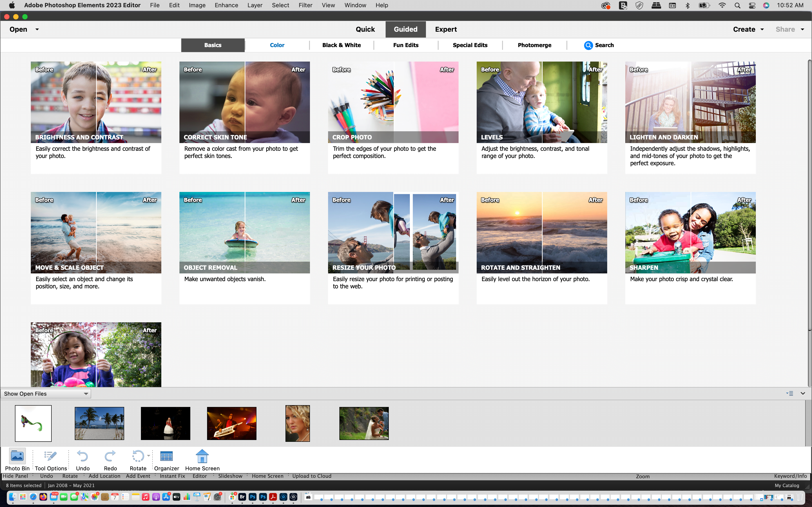Click the Undo arrow icon
The height and width of the screenshot is (507, 812).
(x=82, y=456)
